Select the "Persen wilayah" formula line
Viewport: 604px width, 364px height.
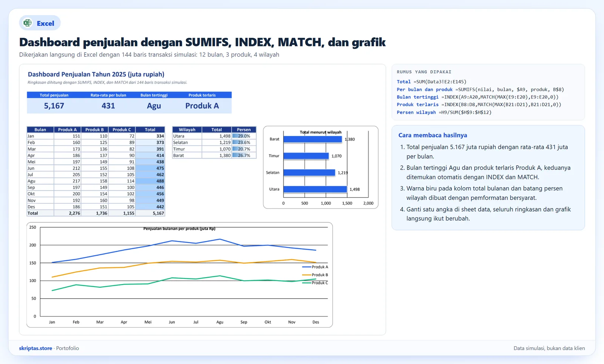coord(444,112)
